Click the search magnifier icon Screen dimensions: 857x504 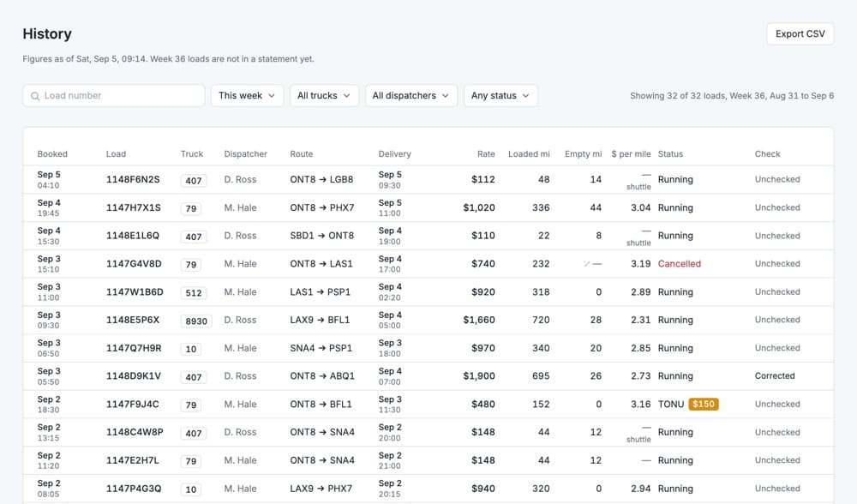click(35, 96)
